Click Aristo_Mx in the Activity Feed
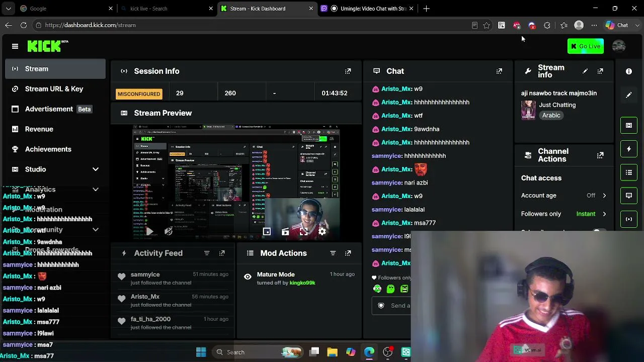644x362 pixels. pyautogui.click(x=145, y=297)
